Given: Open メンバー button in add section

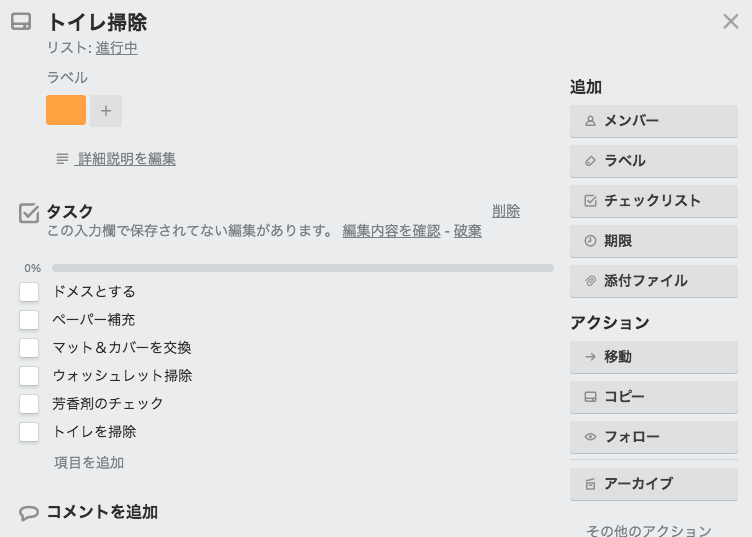Looking at the screenshot, I should pos(654,121).
